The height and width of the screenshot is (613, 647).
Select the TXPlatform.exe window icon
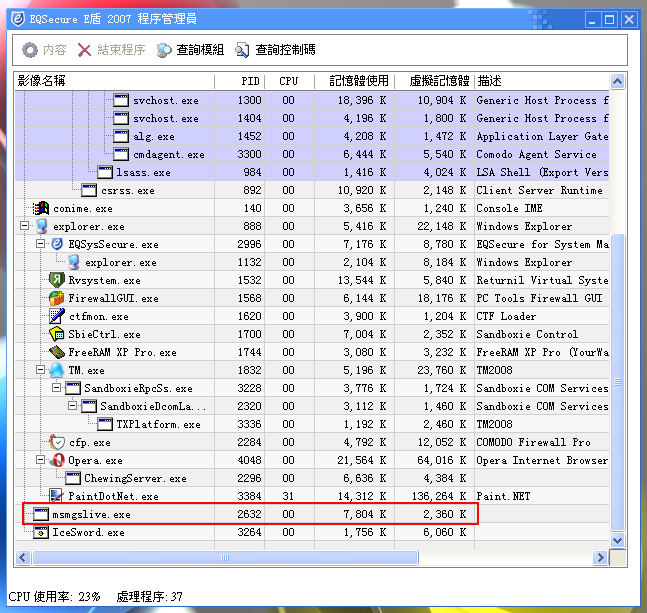[105, 424]
